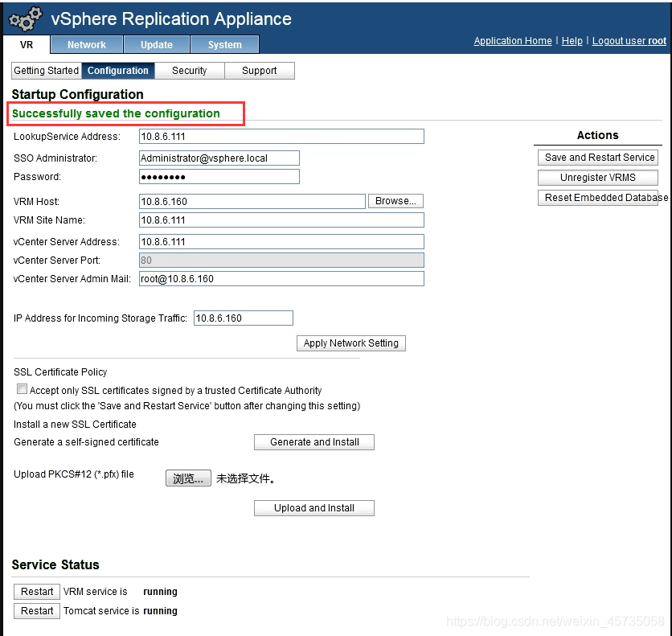
Task: Click Generate and Install certificate button
Action: click(314, 442)
